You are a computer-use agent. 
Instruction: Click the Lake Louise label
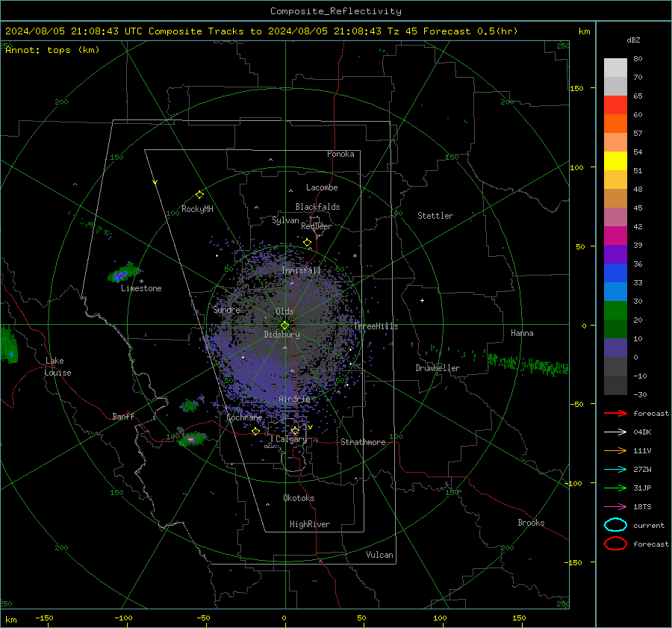[58, 367]
